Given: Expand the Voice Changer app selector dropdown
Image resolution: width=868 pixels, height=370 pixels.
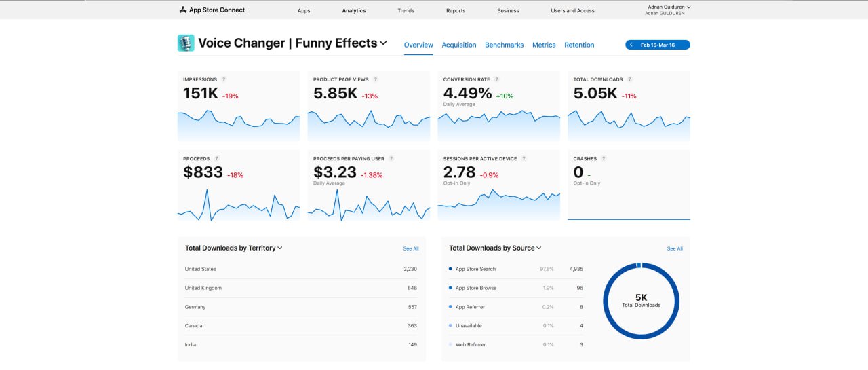Looking at the screenshot, I should tap(383, 43).
